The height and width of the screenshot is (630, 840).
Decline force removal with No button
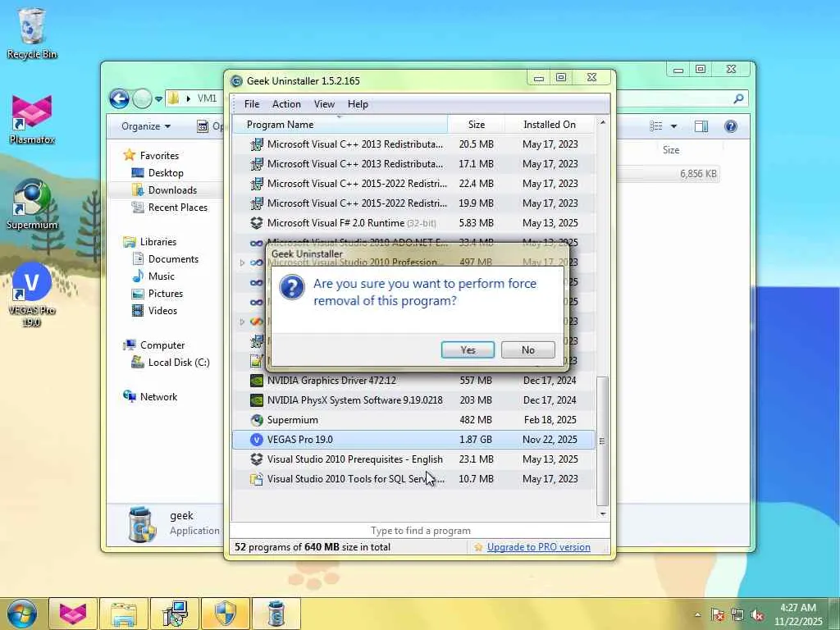(x=527, y=349)
